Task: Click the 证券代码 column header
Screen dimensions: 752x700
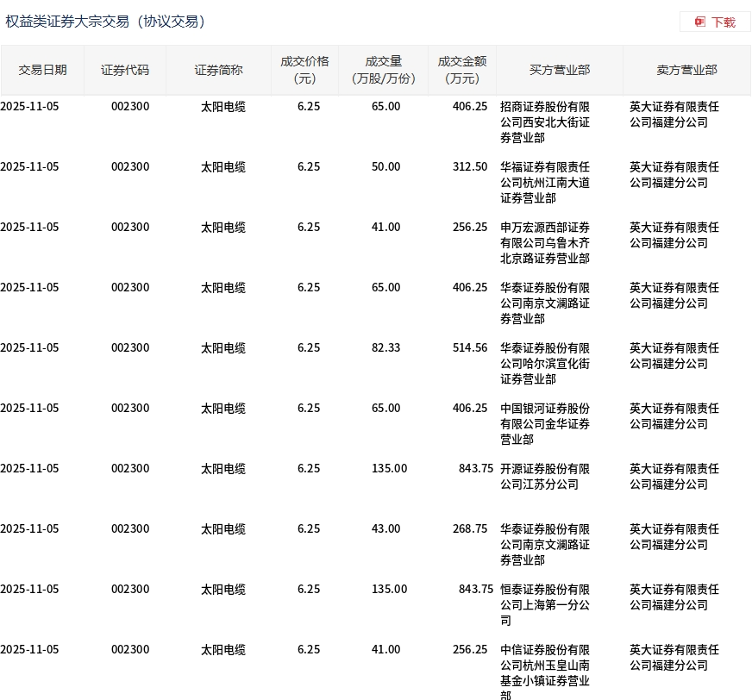Action: coord(125,70)
